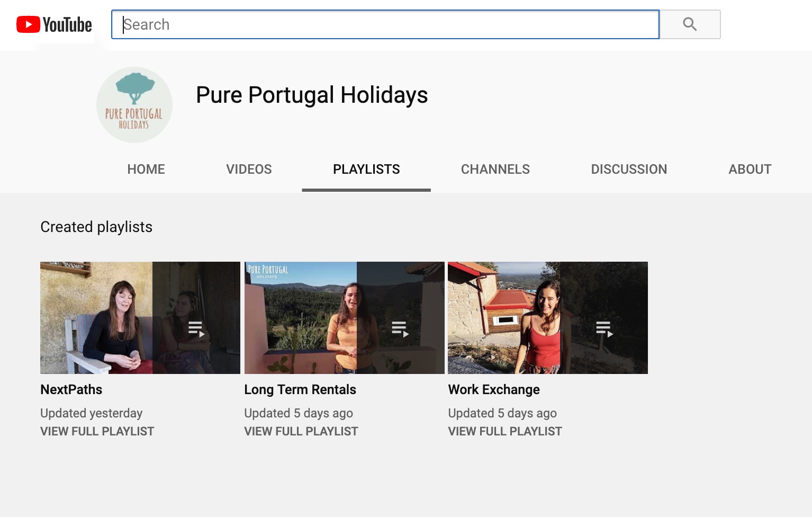
Task: Open the Videos tab
Action: pyautogui.click(x=249, y=170)
